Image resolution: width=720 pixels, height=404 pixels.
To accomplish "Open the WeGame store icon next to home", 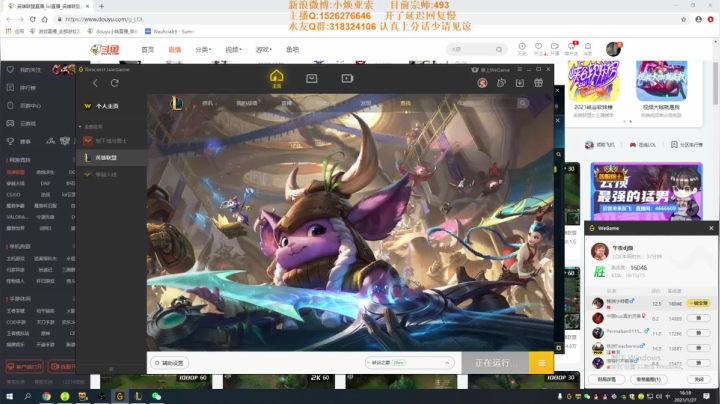I will (312, 79).
